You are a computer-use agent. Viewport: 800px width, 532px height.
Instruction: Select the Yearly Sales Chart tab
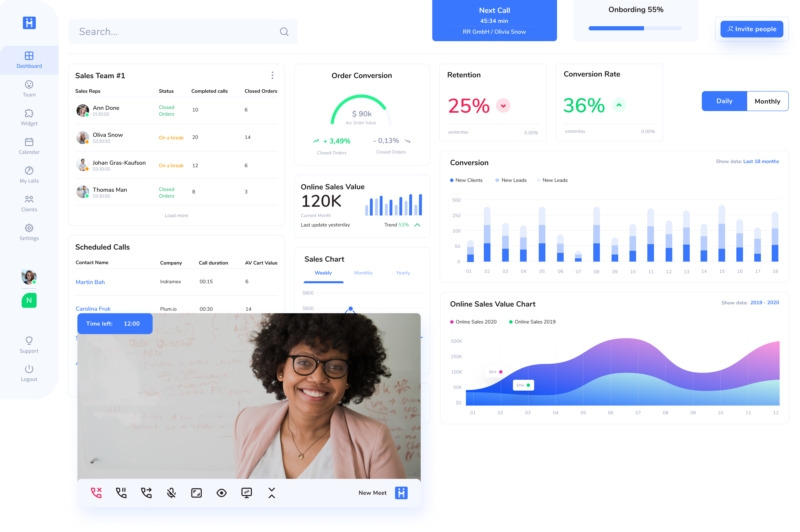coord(403,273)
